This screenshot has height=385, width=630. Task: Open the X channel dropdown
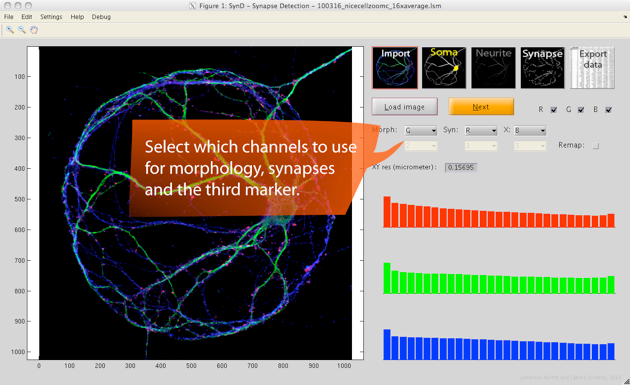tap(530, 131)
